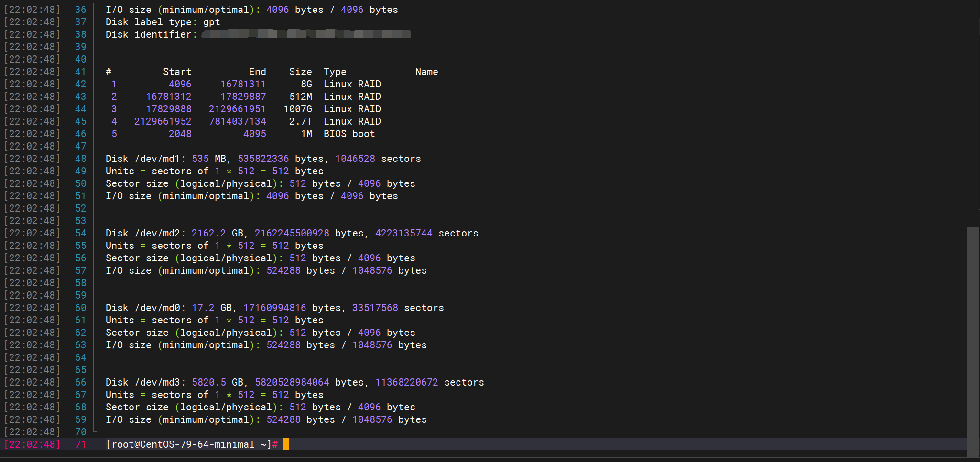Click the sector count 11368220672

click(407, 382)
